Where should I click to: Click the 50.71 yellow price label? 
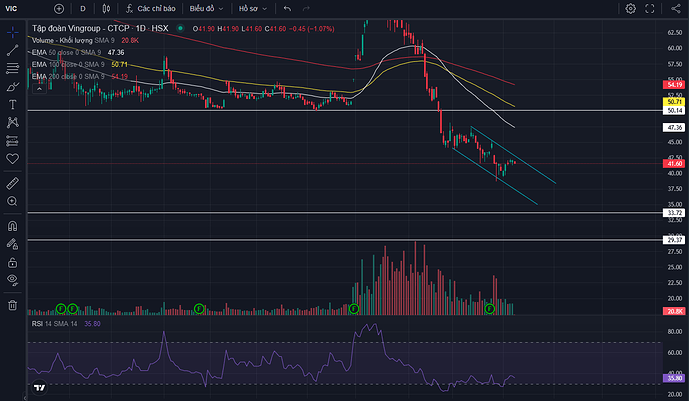(x=674, y=101)
